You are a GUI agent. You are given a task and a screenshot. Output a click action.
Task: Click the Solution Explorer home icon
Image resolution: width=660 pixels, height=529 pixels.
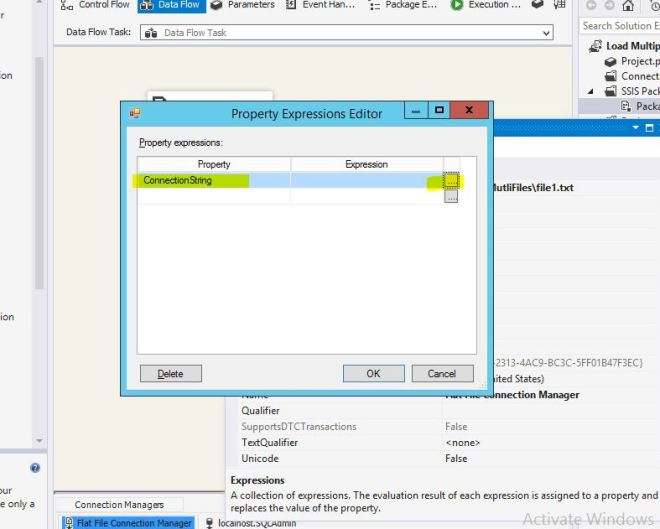click(629, 5)
